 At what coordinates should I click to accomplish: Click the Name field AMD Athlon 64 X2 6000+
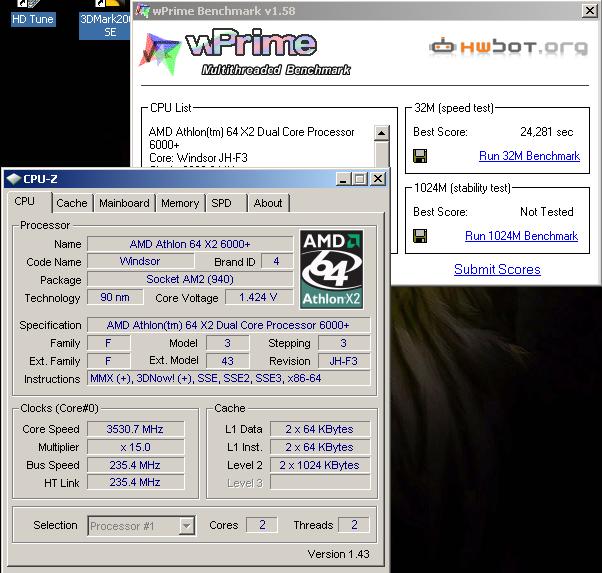point(190,244)
